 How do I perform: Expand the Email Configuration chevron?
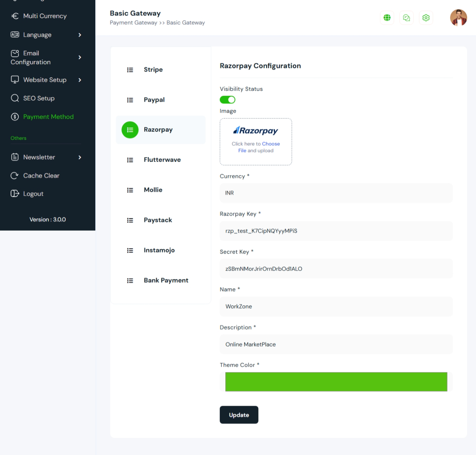point(80,57)
